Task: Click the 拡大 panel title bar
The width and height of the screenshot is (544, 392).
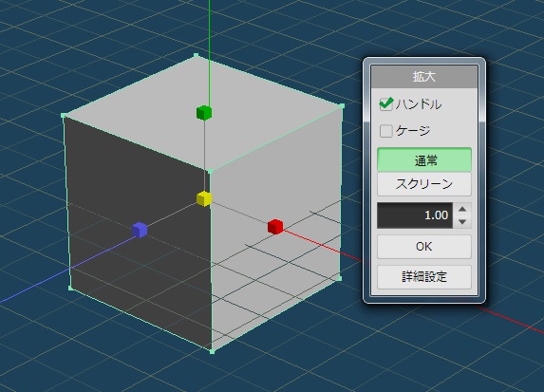Action: pyautogui.click(x=424, y=76)
